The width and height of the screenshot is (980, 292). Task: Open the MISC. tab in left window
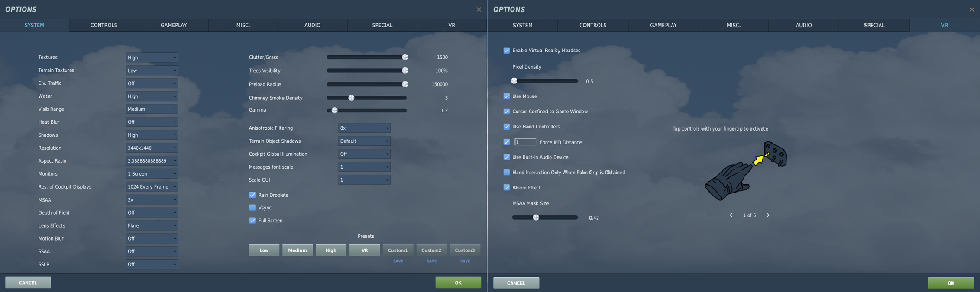click(x=243, y=25)
